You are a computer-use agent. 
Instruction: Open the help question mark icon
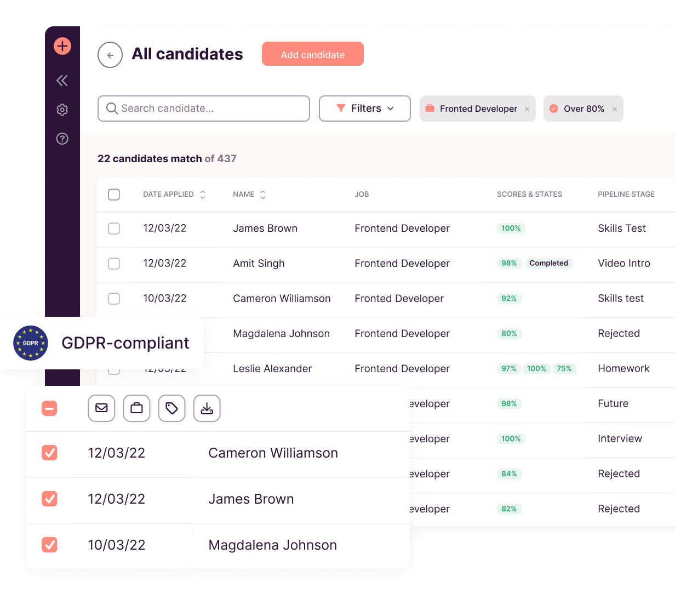click(62, 139)
